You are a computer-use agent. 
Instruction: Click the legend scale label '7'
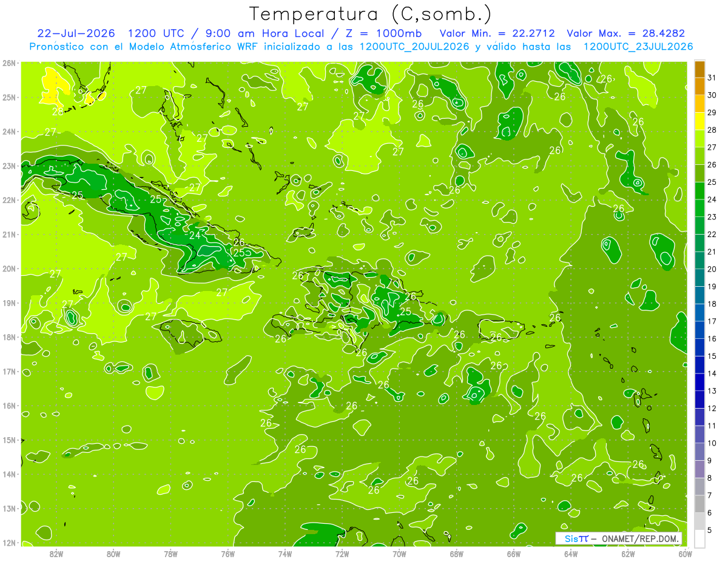(x=710, y=495)
